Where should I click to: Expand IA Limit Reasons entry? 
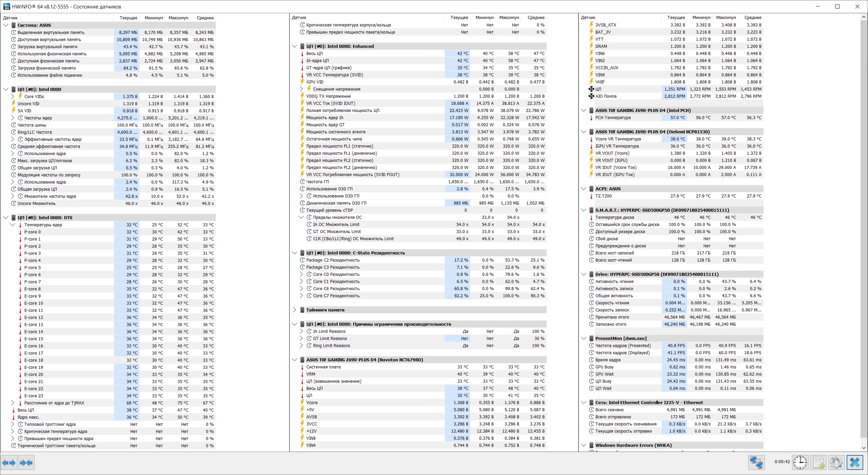click(x=301, y=331)
